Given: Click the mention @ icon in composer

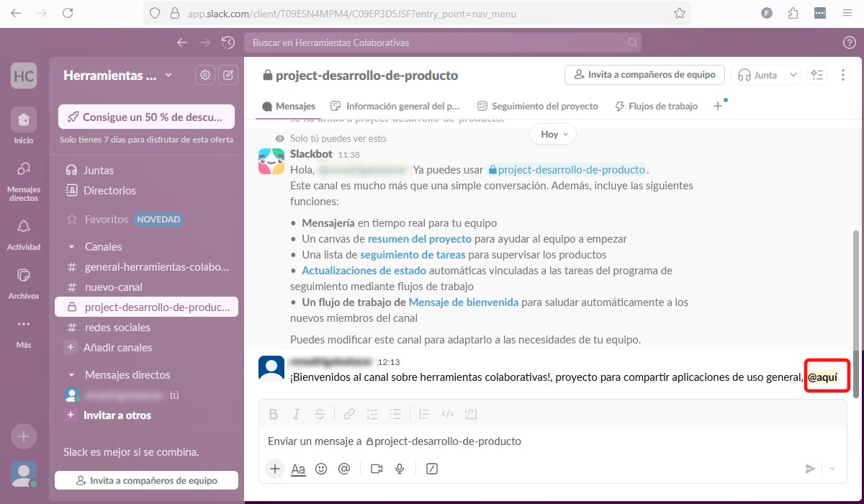Looking at the screenshot, I should (344, 469).
